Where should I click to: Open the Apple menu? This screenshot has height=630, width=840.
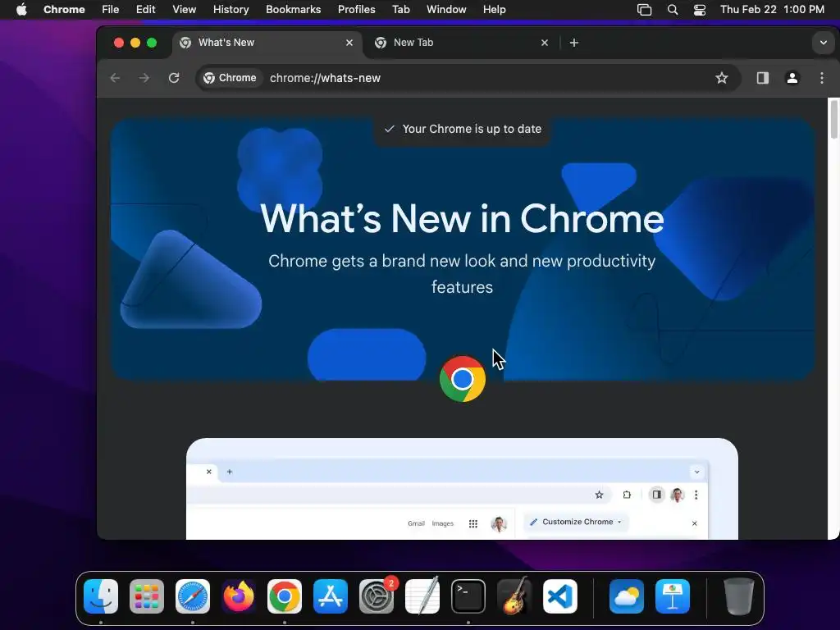21,10
